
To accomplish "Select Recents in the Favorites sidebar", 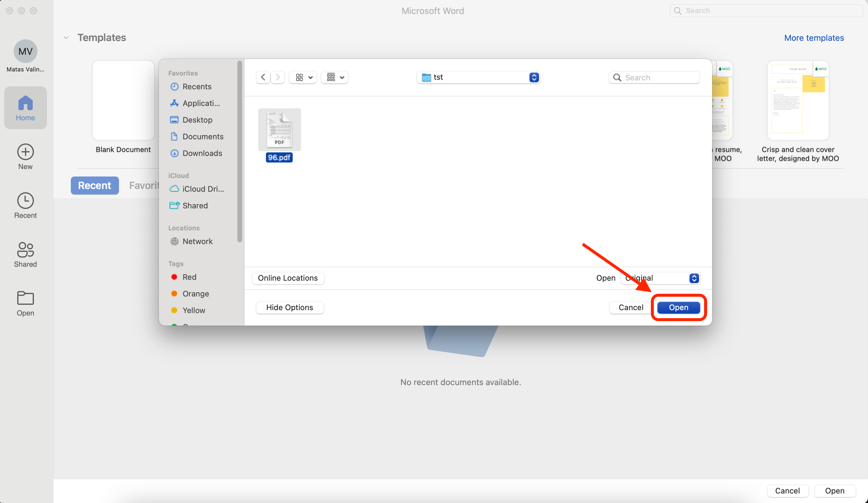I will [197, 87].
